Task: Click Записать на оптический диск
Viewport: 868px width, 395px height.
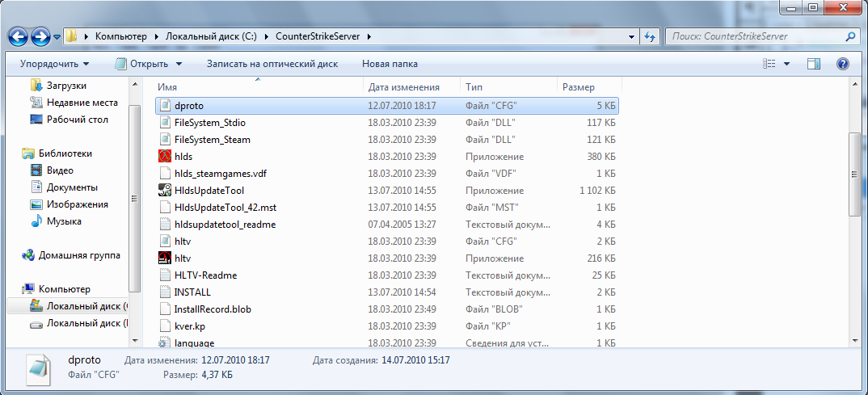Action: tap(272, 64)
